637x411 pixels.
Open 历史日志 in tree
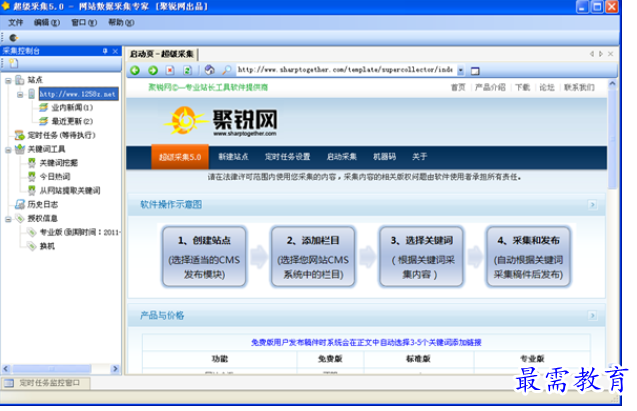tap(43, 204)
